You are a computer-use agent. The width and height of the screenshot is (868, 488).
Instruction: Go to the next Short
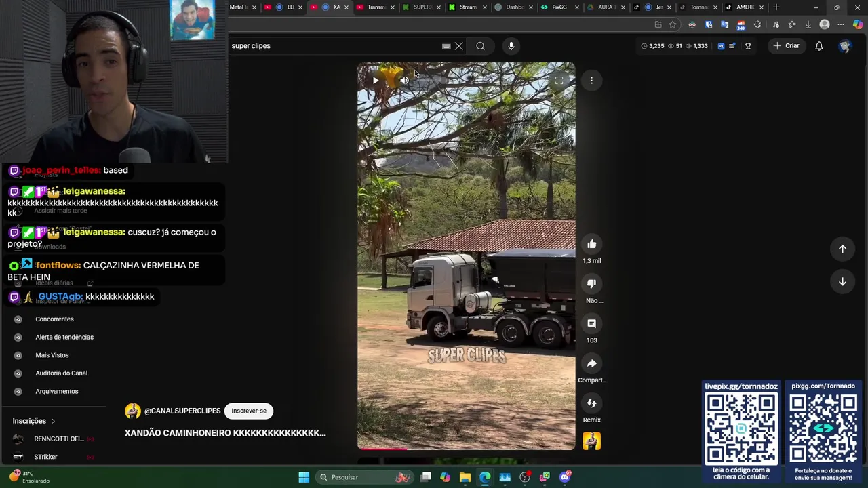842,281
